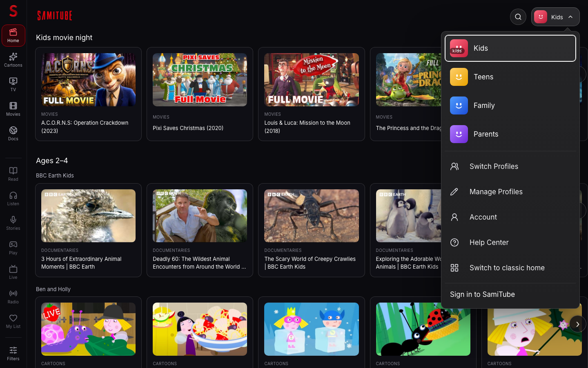Click the Ben and Holly row heading
This screenshot has width=588, height=368.
click(53, 289)
